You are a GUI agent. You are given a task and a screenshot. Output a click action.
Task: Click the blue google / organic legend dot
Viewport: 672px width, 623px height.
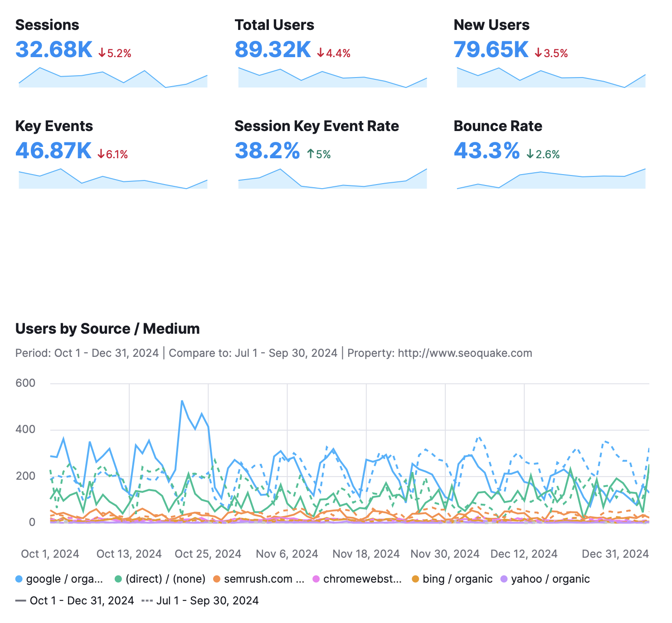pyautogui.click(x=19, y=579)
